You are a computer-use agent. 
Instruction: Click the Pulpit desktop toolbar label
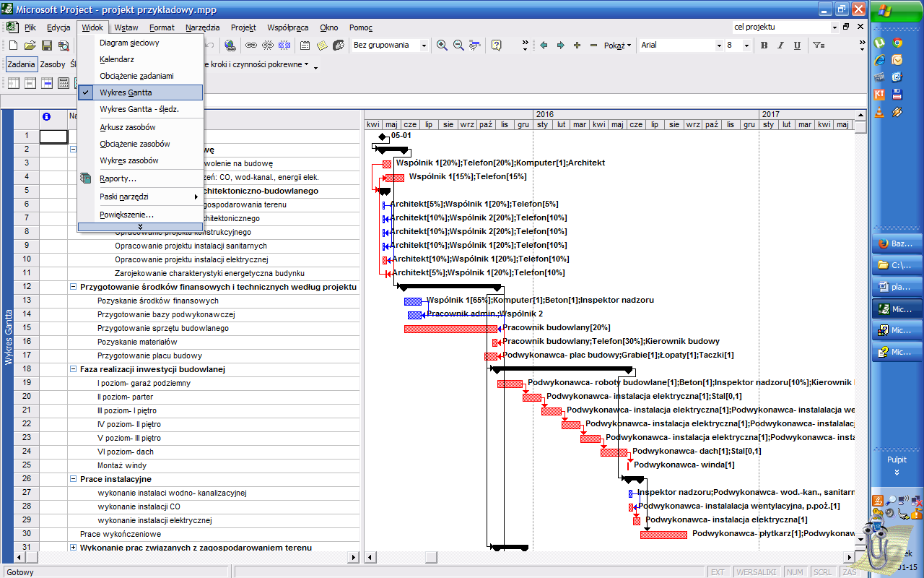coord(897,460)
